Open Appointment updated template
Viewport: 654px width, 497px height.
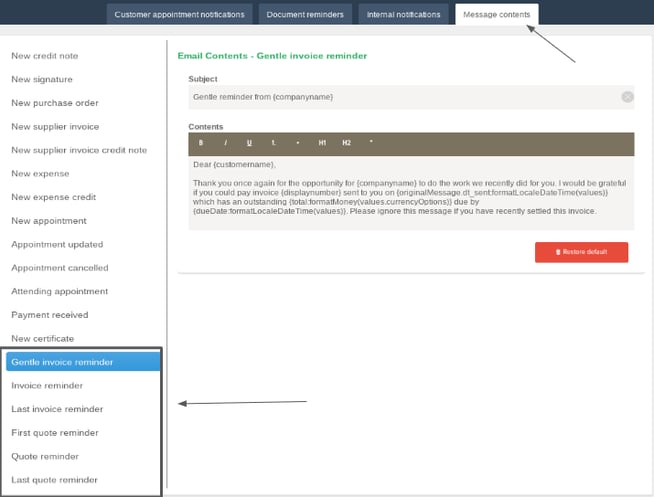(x=57, y=244)
